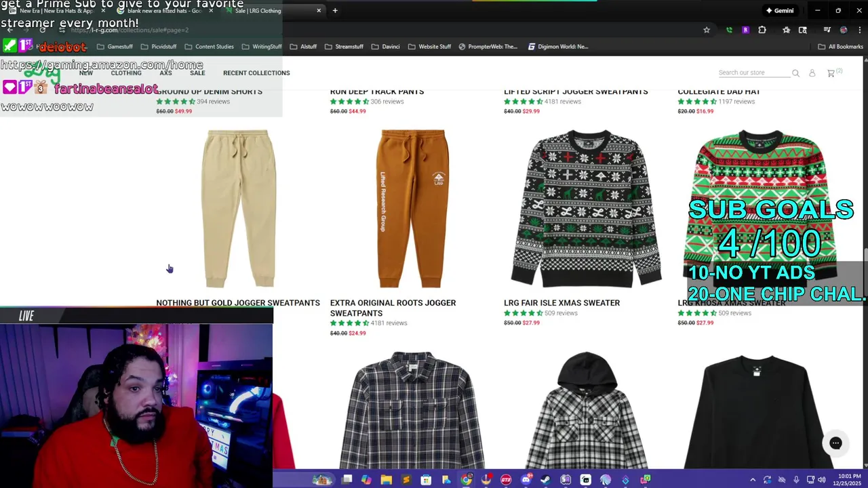868x488 pixels.
Task: Open the Davinci bookmarks folder
Action: 385,47
